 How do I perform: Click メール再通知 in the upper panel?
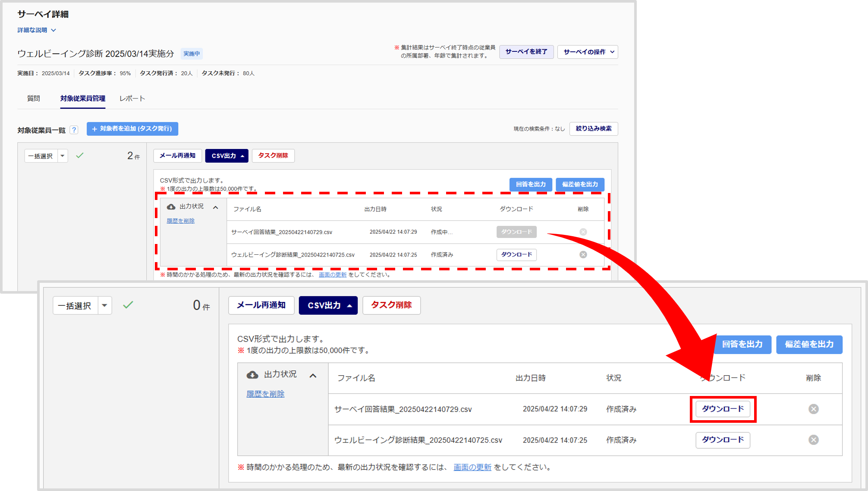[178, 155]
